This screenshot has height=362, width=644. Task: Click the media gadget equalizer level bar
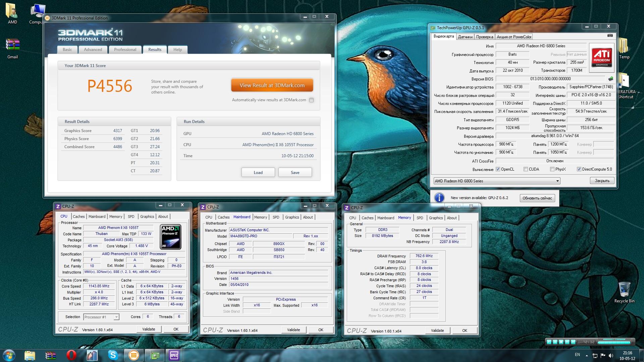pyautogui.click(x=614, y=339)
